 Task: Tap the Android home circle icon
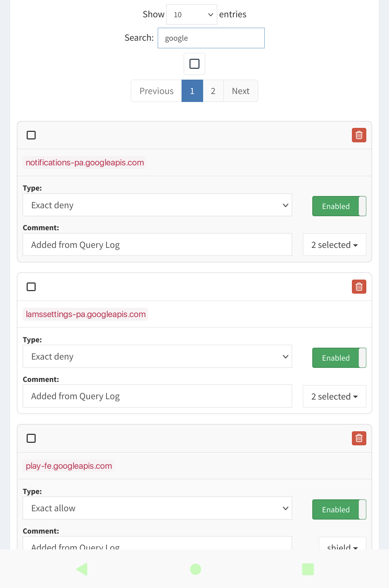click(x=195, y=569)
